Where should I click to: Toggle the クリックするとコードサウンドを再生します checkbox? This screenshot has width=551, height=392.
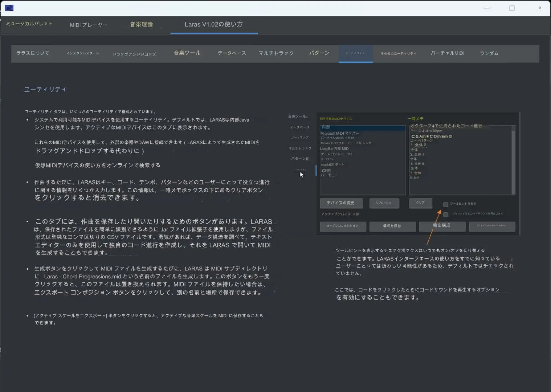(x=446, y=215)
